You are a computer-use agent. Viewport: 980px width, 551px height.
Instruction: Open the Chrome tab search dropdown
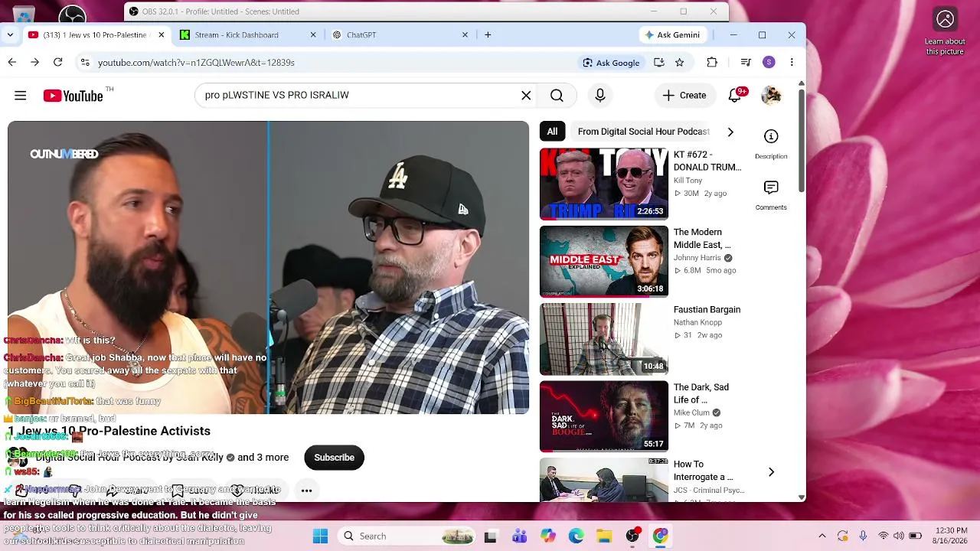click(10, 34)
